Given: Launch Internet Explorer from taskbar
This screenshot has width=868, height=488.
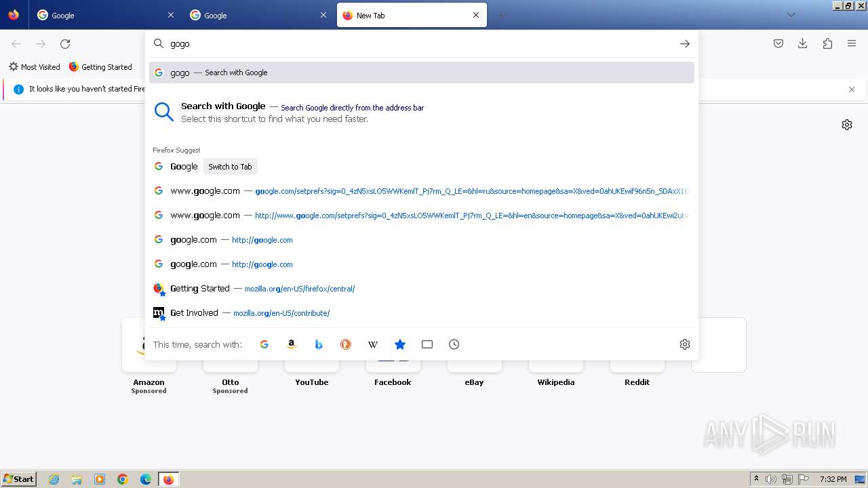Looking at the screenshot, I should coord(54,479).
